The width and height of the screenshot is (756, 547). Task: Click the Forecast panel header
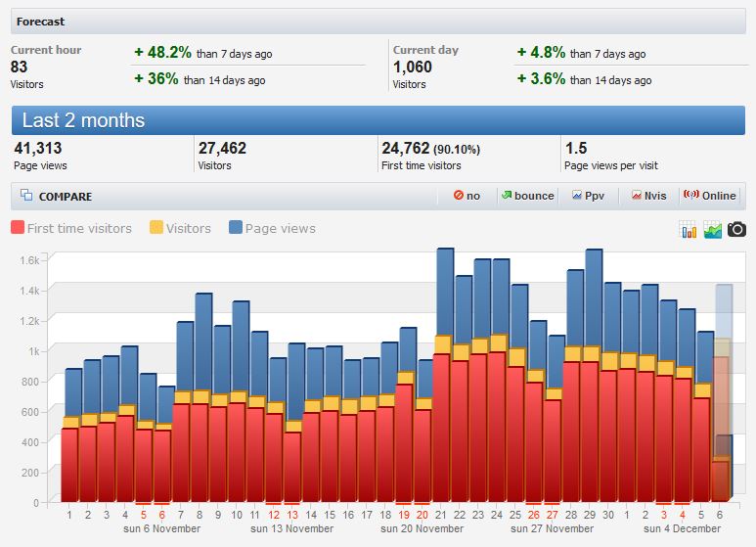pos(378,22)
